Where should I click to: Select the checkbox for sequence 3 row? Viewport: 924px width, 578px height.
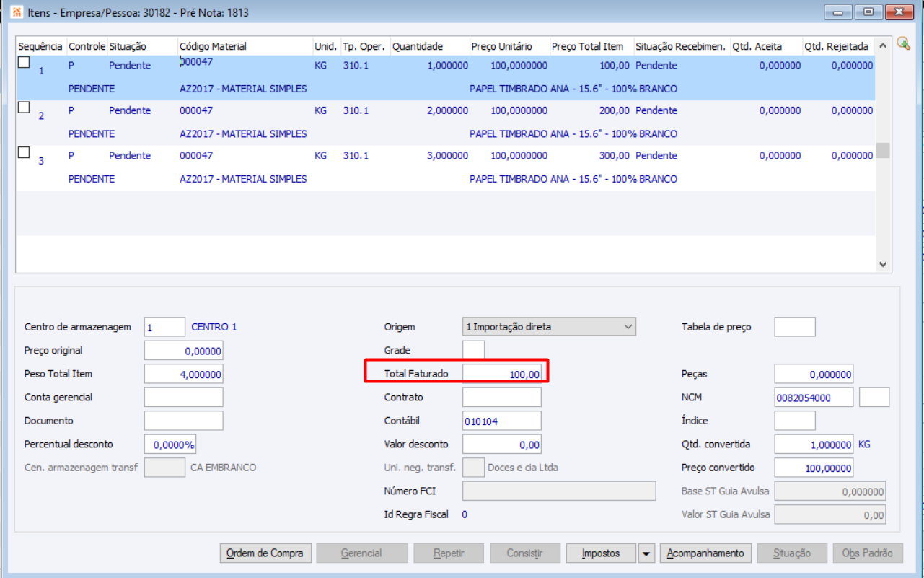pos(24,152)
